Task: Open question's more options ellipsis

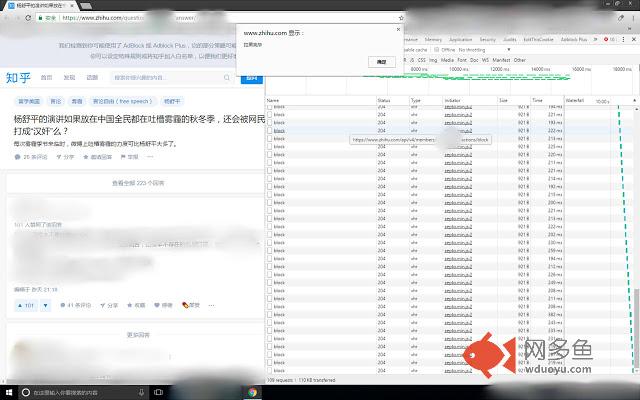Action: tap(150, 157)
